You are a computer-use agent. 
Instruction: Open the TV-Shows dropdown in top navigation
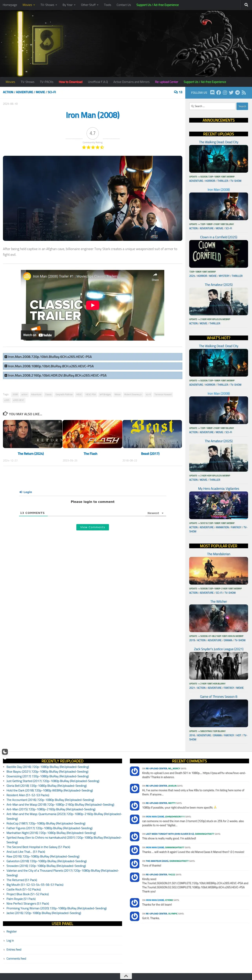(49, 5)
